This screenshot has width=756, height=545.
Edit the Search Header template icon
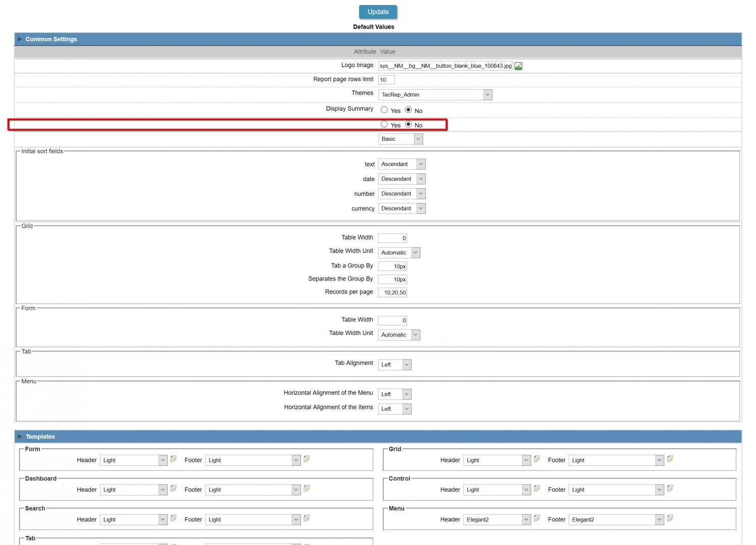click(x=173, y=518)
